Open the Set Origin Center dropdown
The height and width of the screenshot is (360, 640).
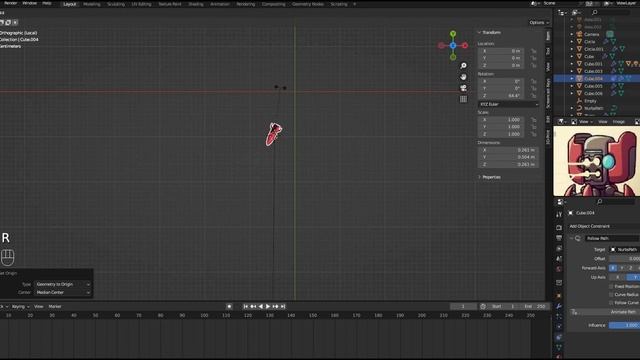tap(63, 293)
